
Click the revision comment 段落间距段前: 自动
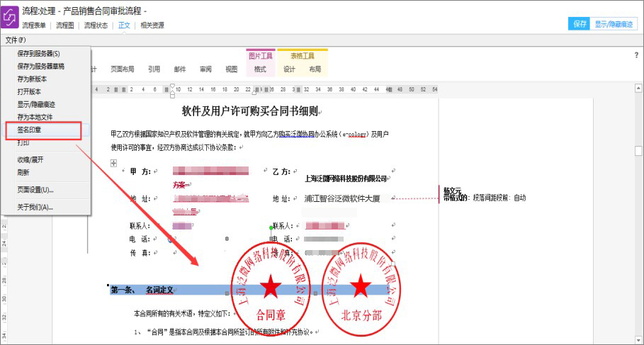tap(499, 198)
